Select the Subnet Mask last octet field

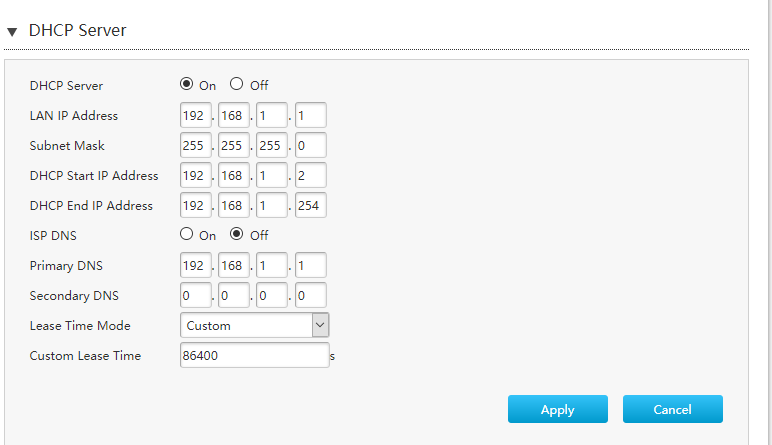point(310,145)
